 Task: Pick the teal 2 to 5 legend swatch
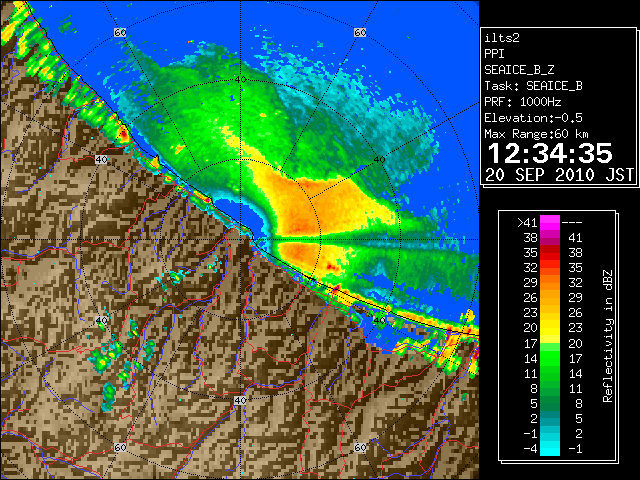[550, 418]
